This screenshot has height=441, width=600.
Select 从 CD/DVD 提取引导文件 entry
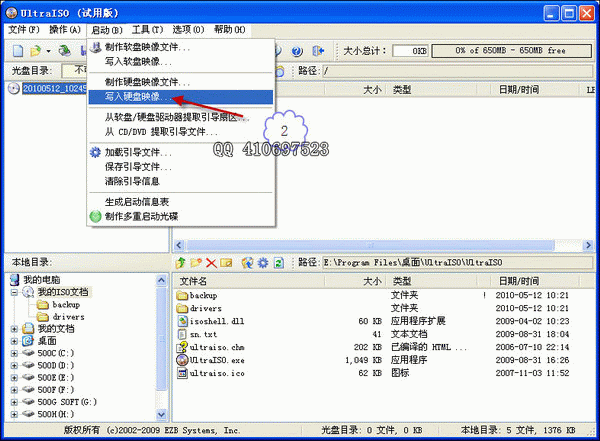coord(181,132)
